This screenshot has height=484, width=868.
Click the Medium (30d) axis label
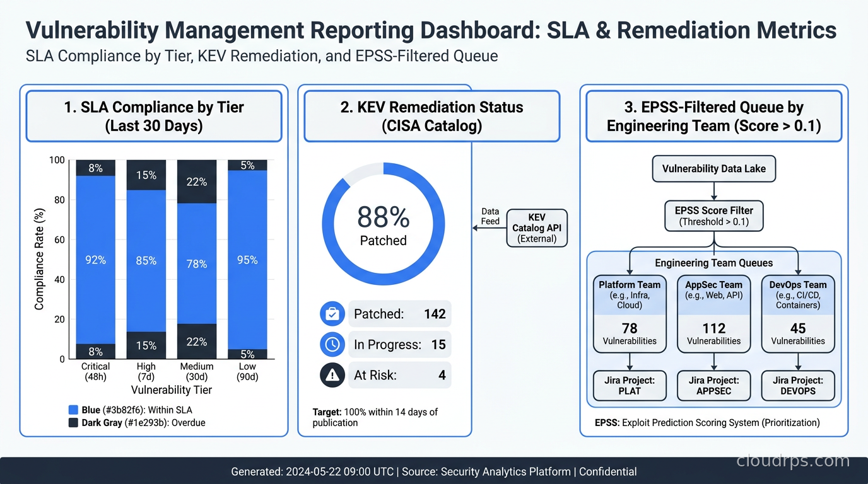tap(197, 371)
